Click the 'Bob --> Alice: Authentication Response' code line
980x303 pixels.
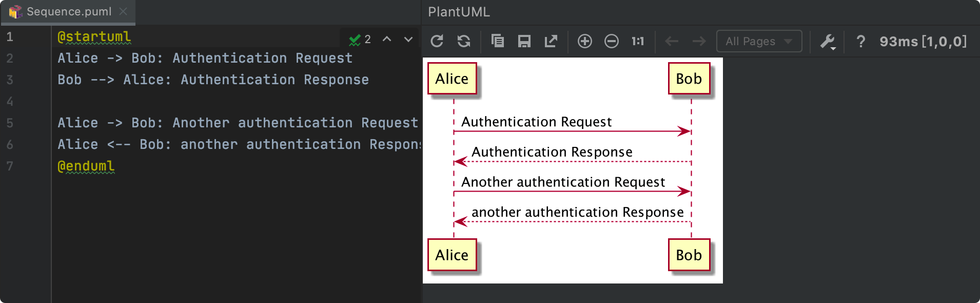coord(213,80)
